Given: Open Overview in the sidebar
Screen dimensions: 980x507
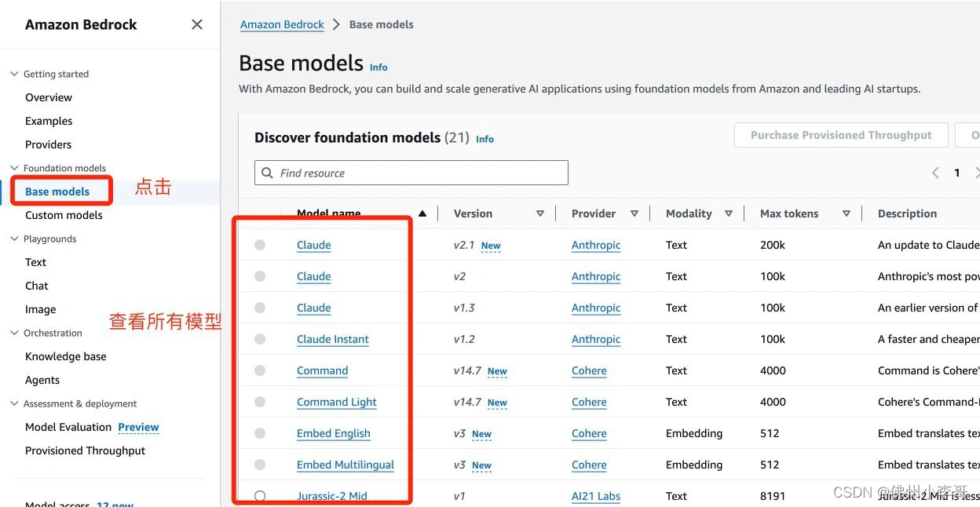Looking at the screenshot, I should [49, 97].
